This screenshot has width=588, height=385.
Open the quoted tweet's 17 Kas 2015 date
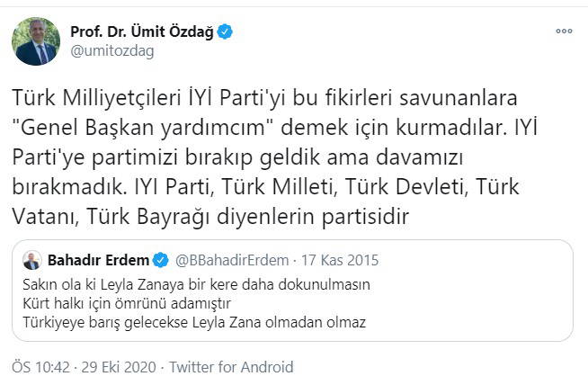pyautogui.click(x=340, y=261)
